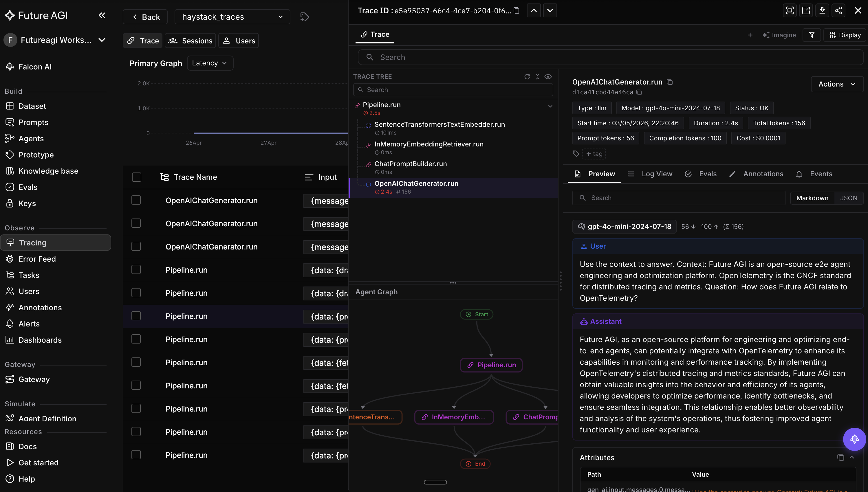Viewport: 868px width, 492px height.
Task: Click the tag icon next to + tag
Action: [x=576, y=154]
